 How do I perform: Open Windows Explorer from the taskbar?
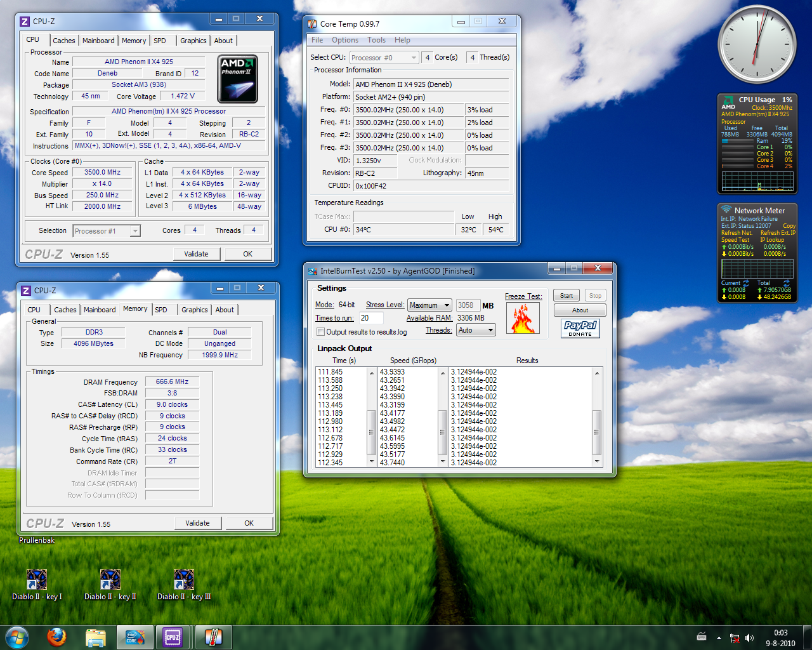point(95,637)
